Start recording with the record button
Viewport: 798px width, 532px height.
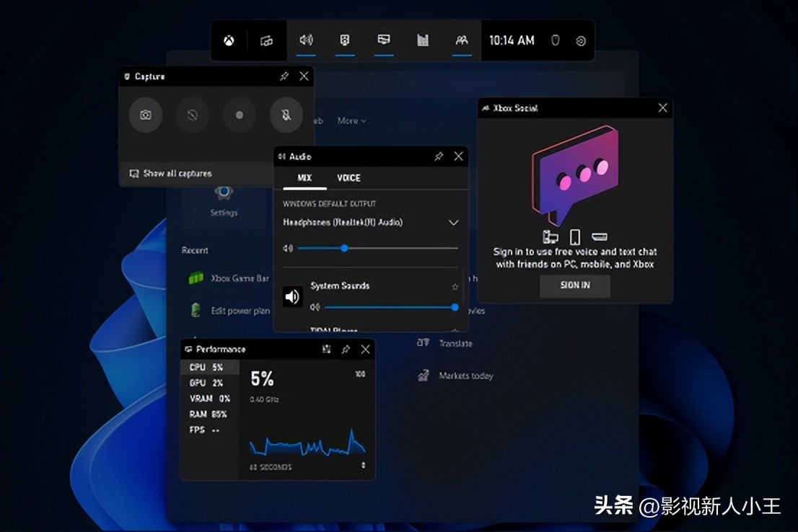pos(240,115)
